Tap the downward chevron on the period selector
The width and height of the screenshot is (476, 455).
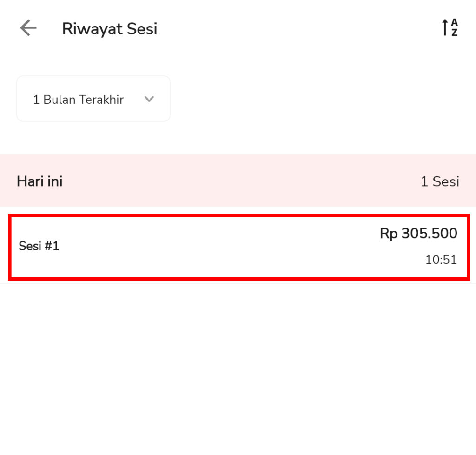149,99
